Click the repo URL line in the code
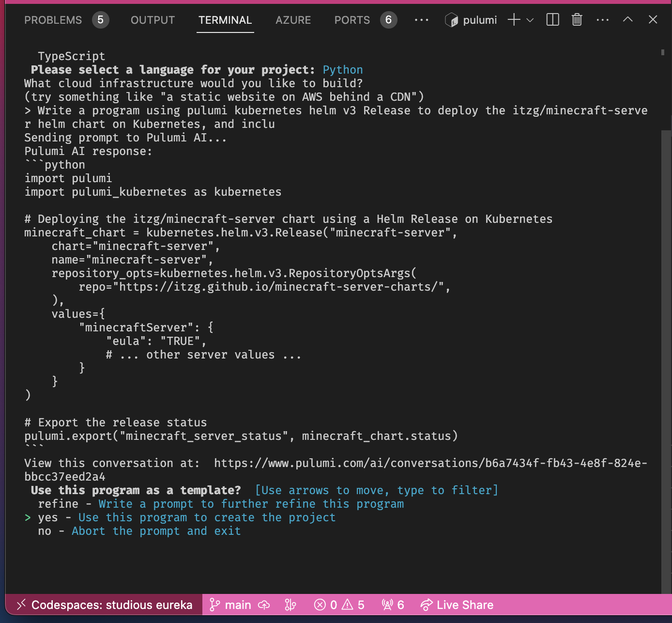 264,287
